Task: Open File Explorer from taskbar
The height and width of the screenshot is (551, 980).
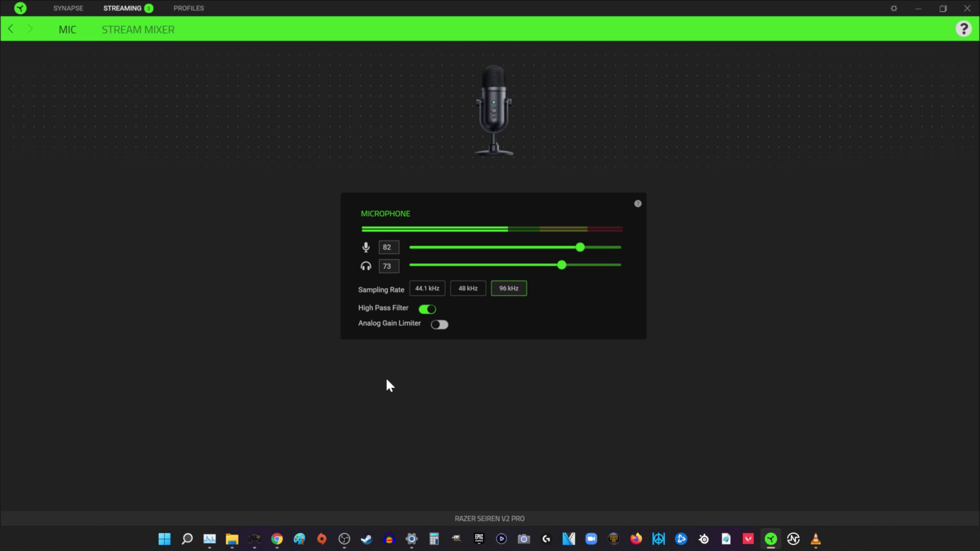Action: (x=232, y=539)
